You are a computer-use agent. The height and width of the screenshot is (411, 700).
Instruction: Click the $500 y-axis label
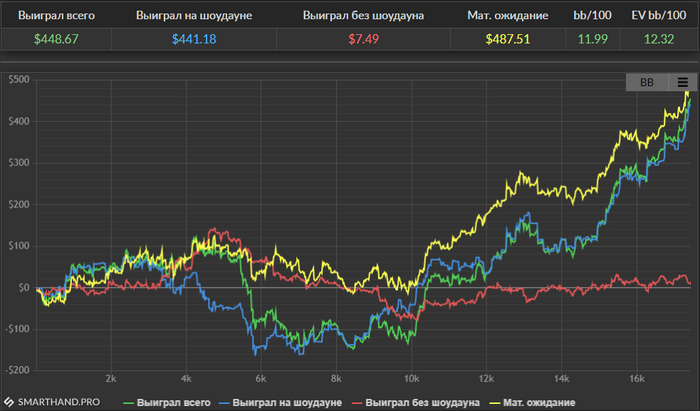coord(19,79)
